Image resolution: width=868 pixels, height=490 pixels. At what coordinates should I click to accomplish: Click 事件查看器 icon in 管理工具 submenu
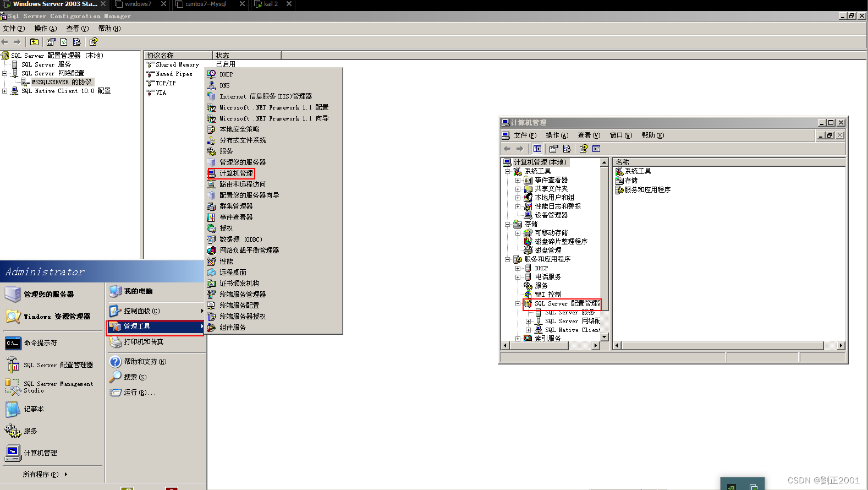click(x=211, y=217)
